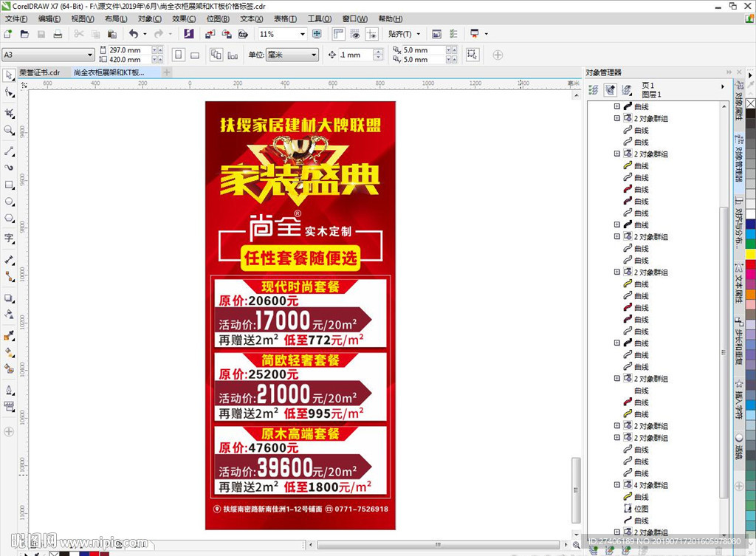This screenshot has height=556, width=756.
Task: Open the Search Content icon
Action: coord(189,34)
